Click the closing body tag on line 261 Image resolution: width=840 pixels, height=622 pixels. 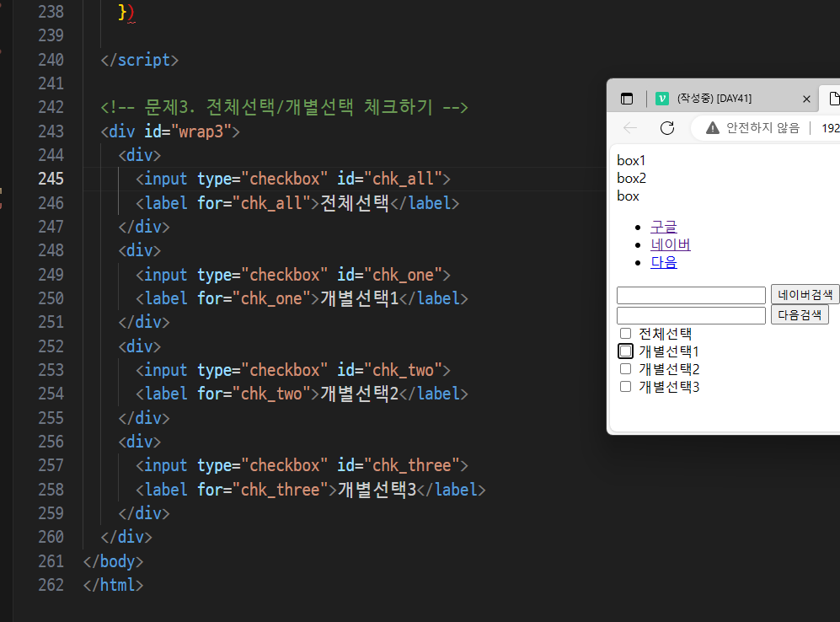coord(113,561)
